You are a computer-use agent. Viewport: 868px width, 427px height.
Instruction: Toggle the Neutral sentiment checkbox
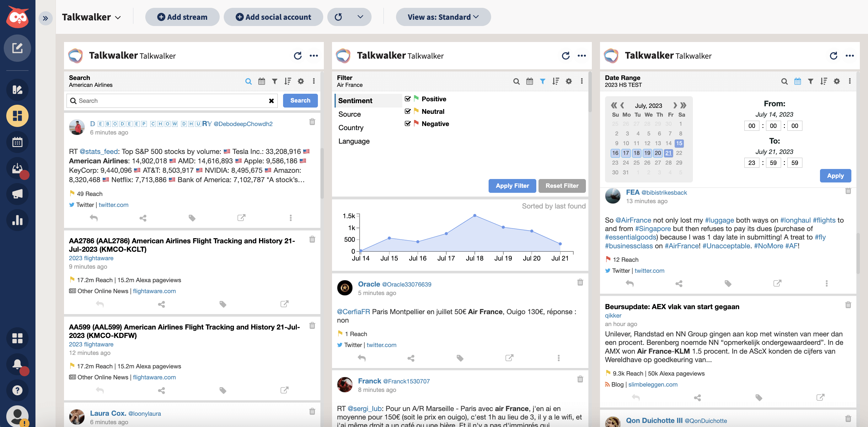407,111
